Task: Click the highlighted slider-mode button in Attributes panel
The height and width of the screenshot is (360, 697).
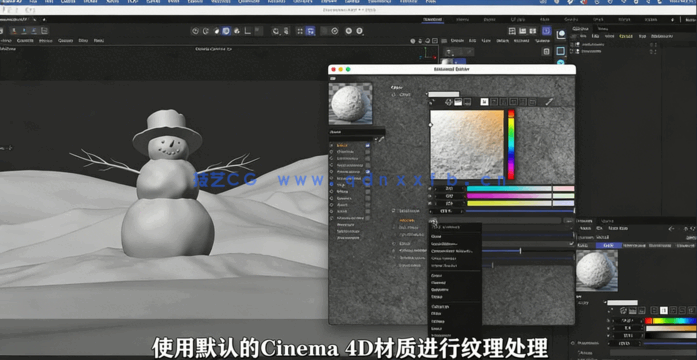Action: 664,311
